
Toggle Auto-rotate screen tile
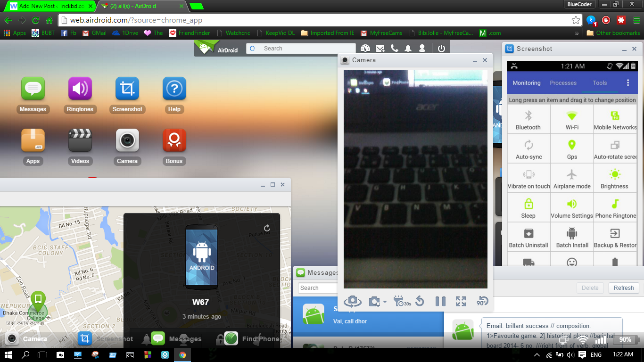click(x=615, y=149)
